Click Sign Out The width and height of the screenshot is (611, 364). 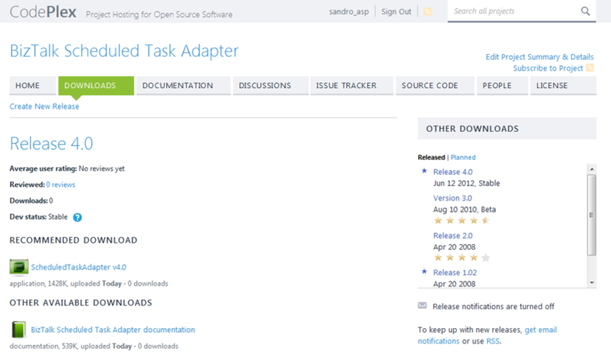tap(396, 12)
